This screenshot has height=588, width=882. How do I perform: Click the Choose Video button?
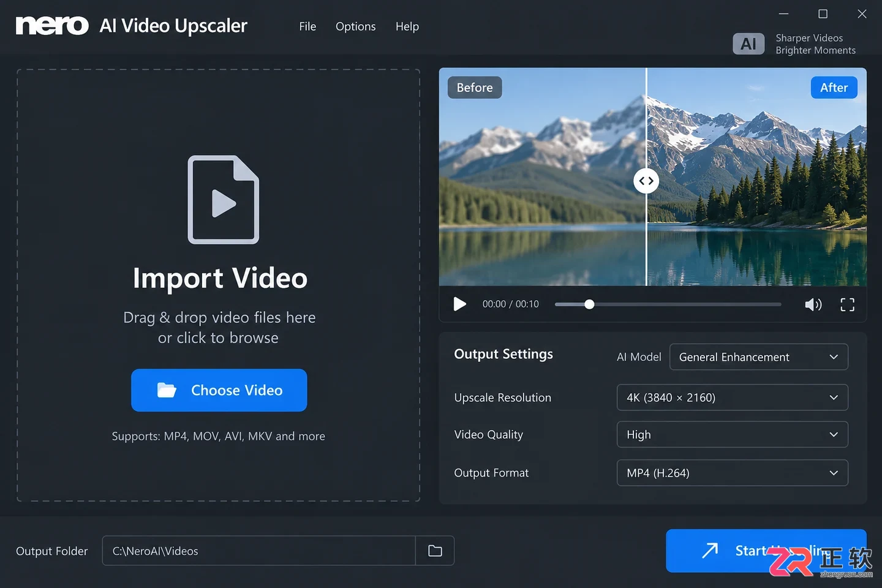(x=219, y=390)
